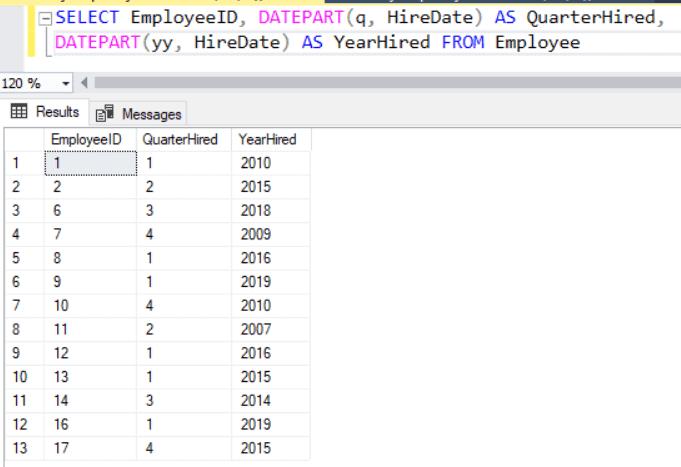This screenshot has width=681, height=467.
Task: Click the Messages tab's document icon
Action: point(105,114)
